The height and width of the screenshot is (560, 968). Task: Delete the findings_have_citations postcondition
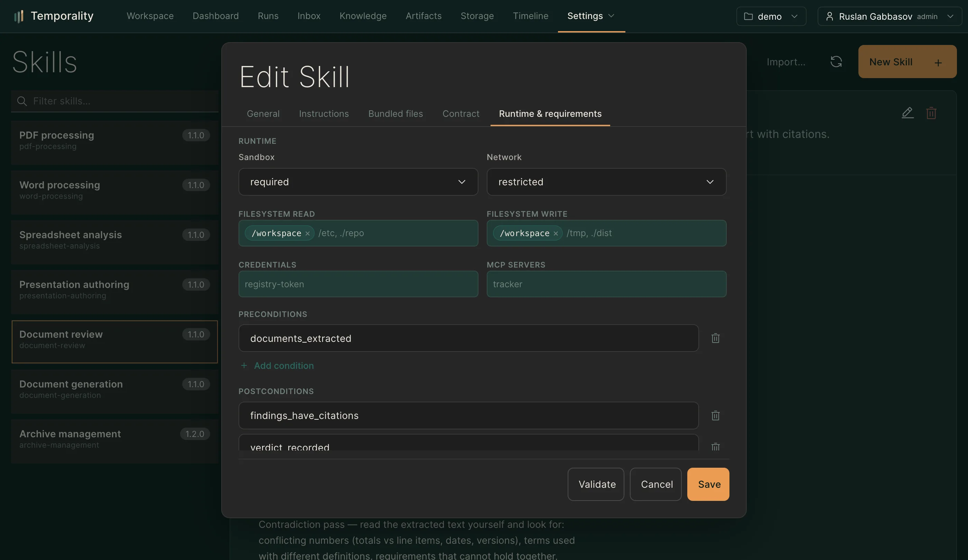coord(715,415)
